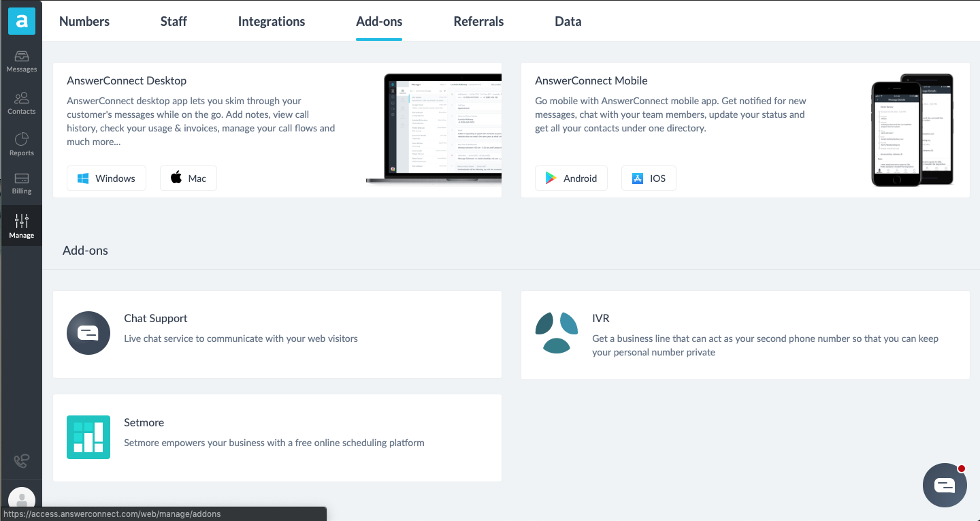Screen dimensions: 980x521
Task: Click the Setmore scheduling icon
Action: pos(88,437)
